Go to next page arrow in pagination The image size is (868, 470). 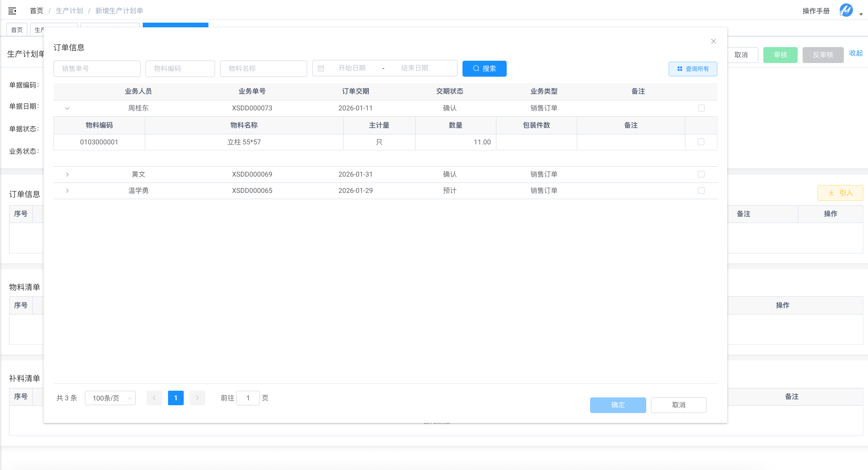click(x=197, y=398)
